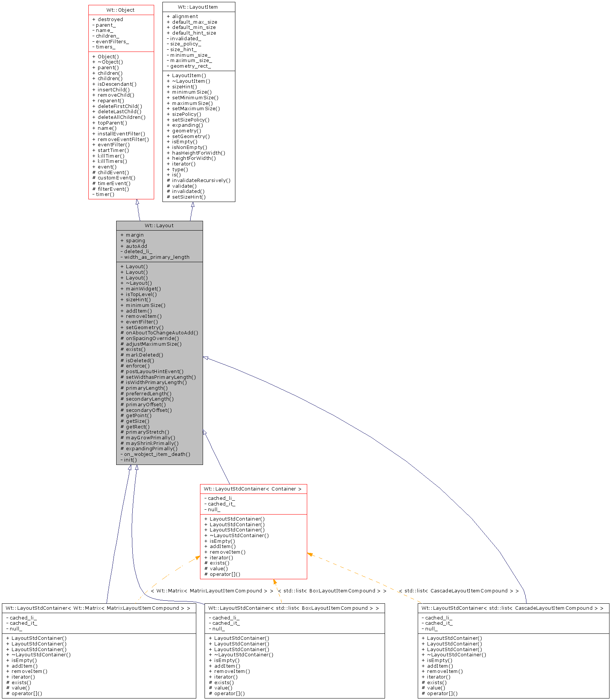Click '- size_policy_' in Wt::LayoutItem
This screenshot has height=700, width=611.
pos(184,44)
